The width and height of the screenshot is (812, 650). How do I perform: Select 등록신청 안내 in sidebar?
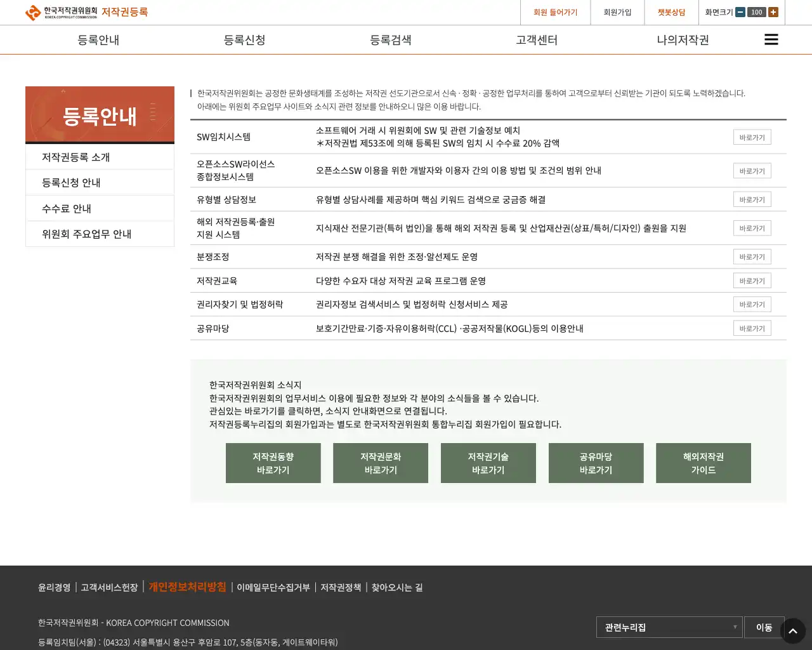pyautogui.click(x=100, y=183)
